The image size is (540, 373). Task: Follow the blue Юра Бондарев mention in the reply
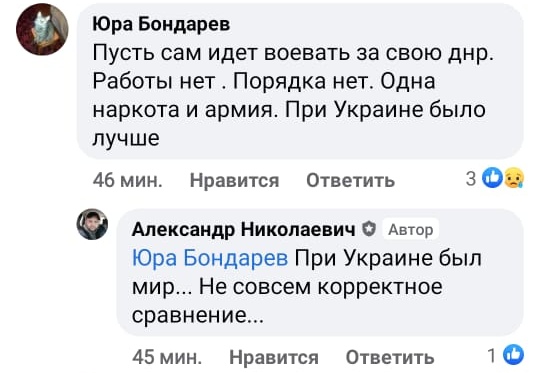coord(210,258)
